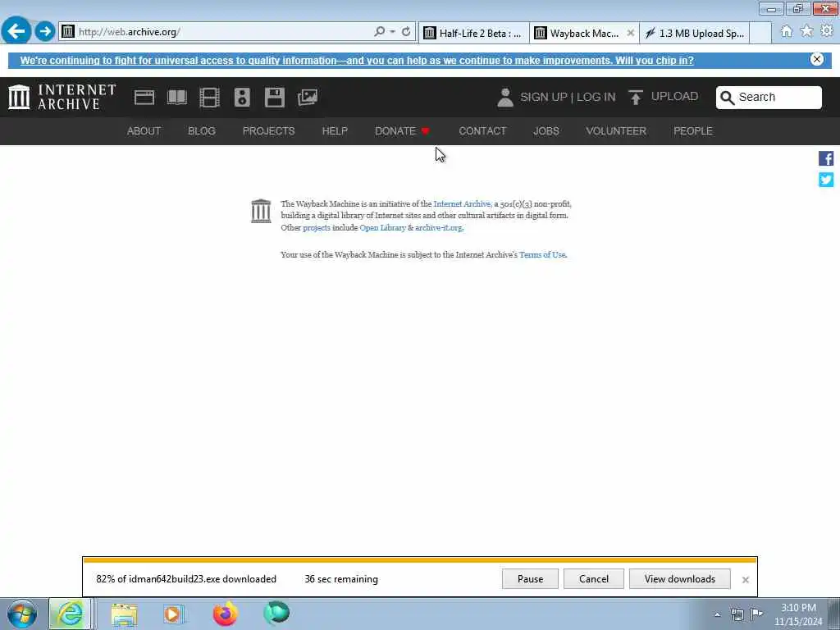Open the Windows Start orb
This screenshot has width=840, height=630.
coord(22,614)
